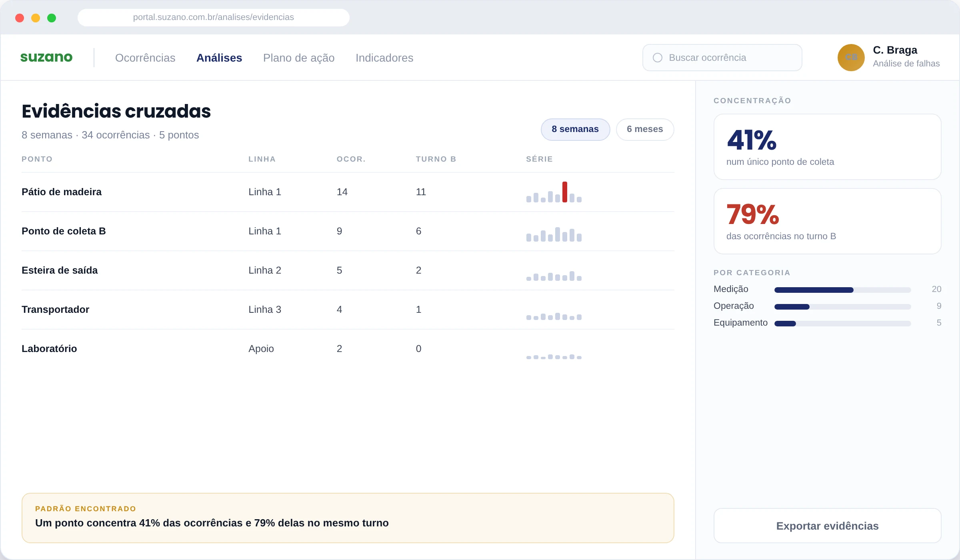Click the SÉRIE column header
Image resolution: width=960 pixels, height=560 pixels.
coord(539,159)
